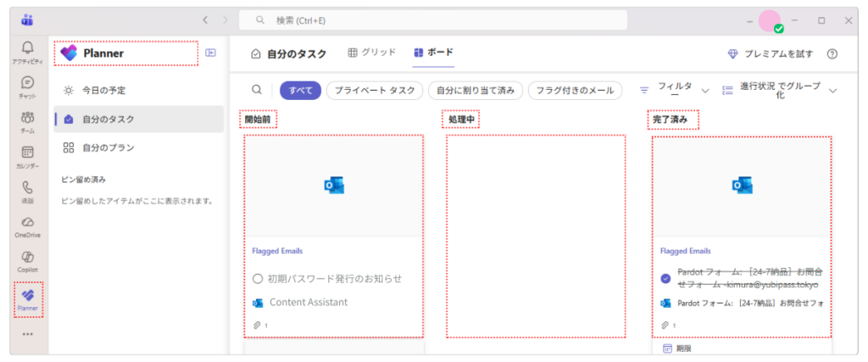Open the Activity (アクティビティ) bell icon

click(x=28, y=53)
